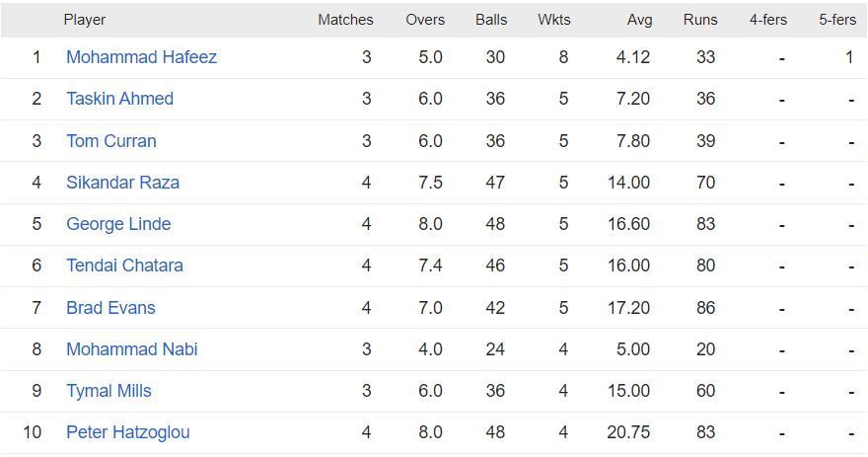Click Tom Curran's name link

110,141
